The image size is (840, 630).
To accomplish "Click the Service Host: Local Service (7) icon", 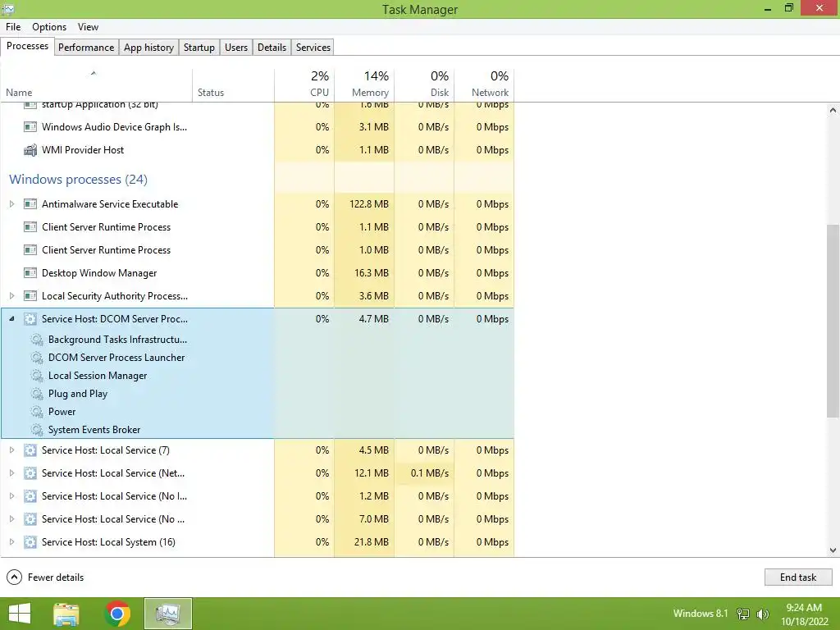I will (30, 450).
